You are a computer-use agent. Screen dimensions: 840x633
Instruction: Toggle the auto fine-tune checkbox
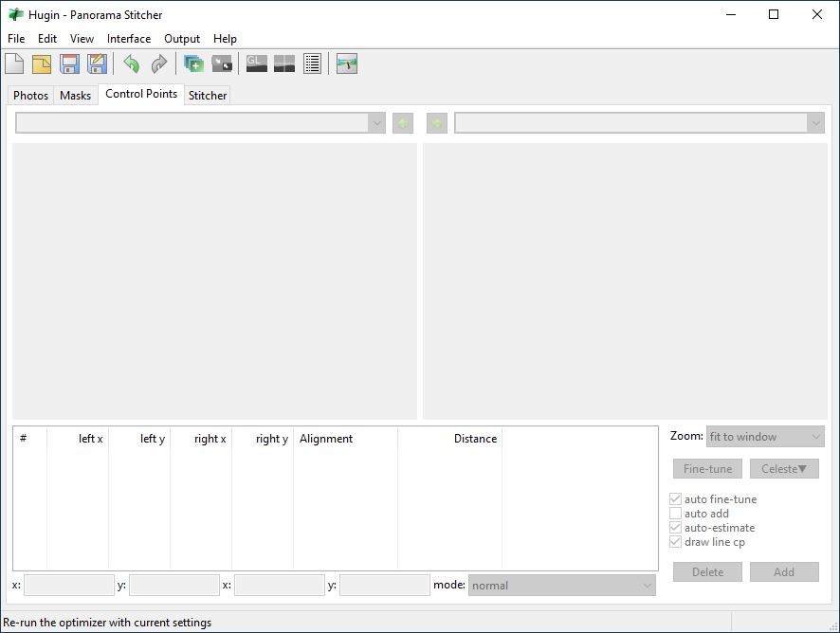pyautogui.click(x=676, y=499)
